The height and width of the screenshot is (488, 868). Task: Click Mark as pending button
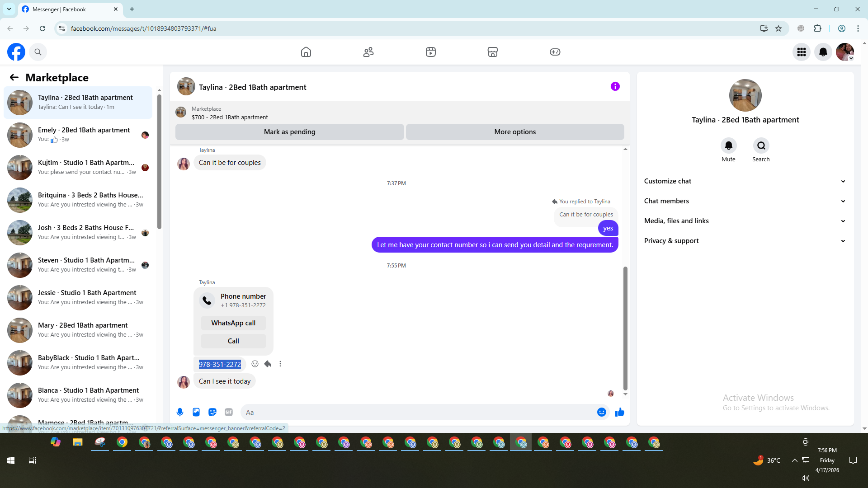[x=289, y=132]
